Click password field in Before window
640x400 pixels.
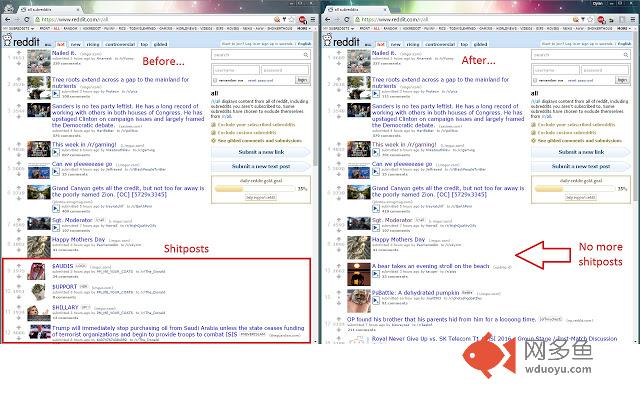(285, 70)
